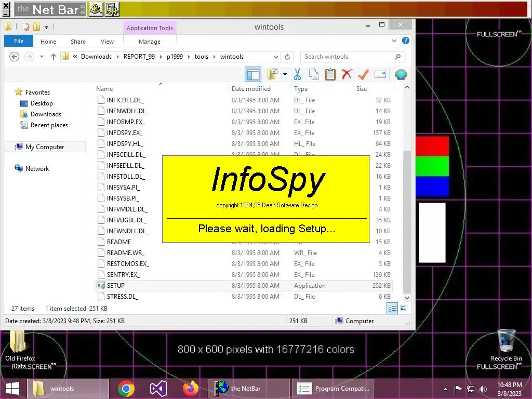This screenshot has width=532, height=399.
Task: Select the README.WR_ file
Action: [x=243, y=253]
